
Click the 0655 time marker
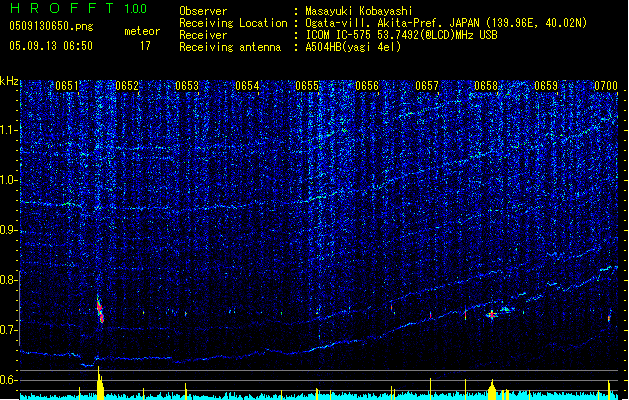pos(307,86)
